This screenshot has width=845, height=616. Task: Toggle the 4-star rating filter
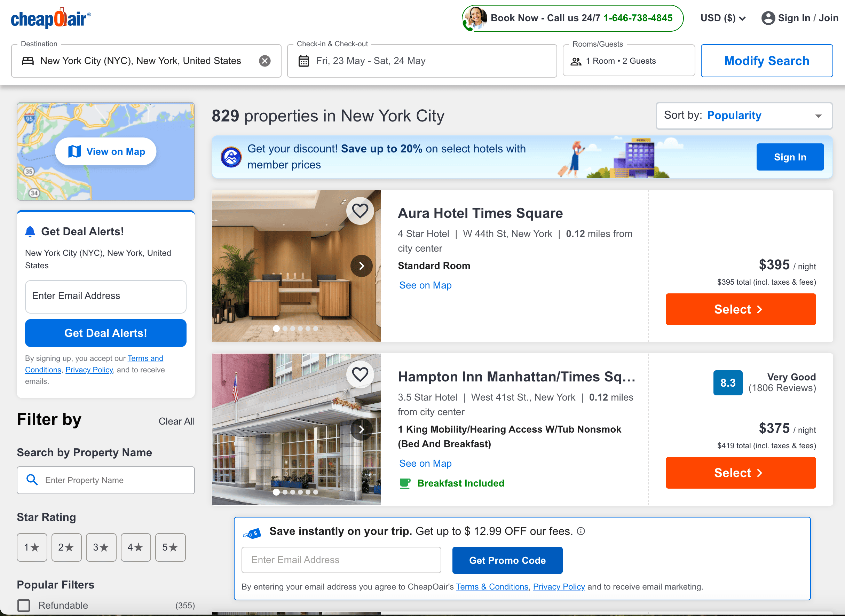coord(136,547)
